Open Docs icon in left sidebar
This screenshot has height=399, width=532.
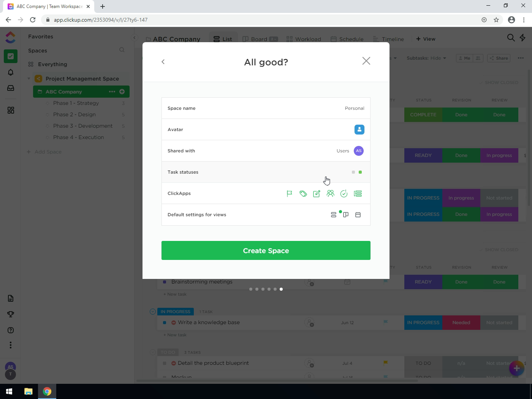[x=11, y=298]
